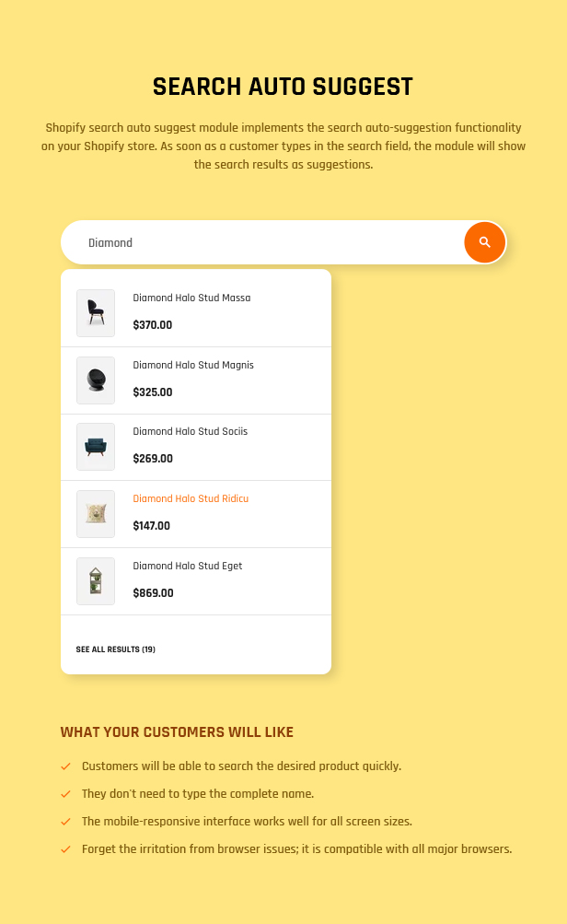Select Diamond Halo Stud Massa suggestion
Viewport: 567px width, 924px height.
[191, 298]
